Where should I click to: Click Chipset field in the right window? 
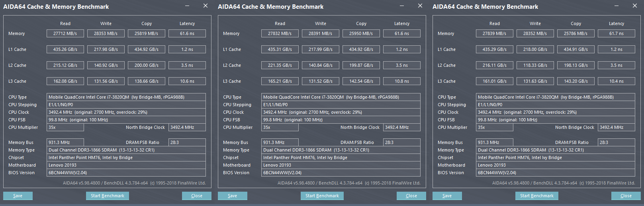click(556, 157)
